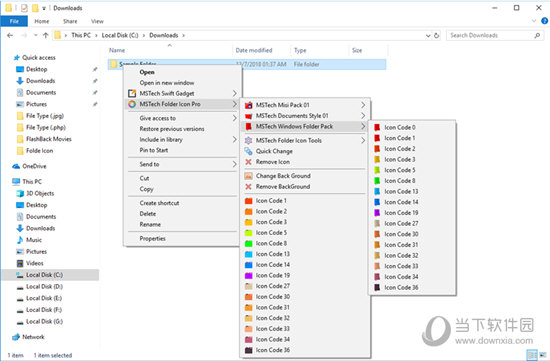The height and width of the screenshot is (361, 550).
Task: Open the address bar history dropdown
Action: point(428,35)
